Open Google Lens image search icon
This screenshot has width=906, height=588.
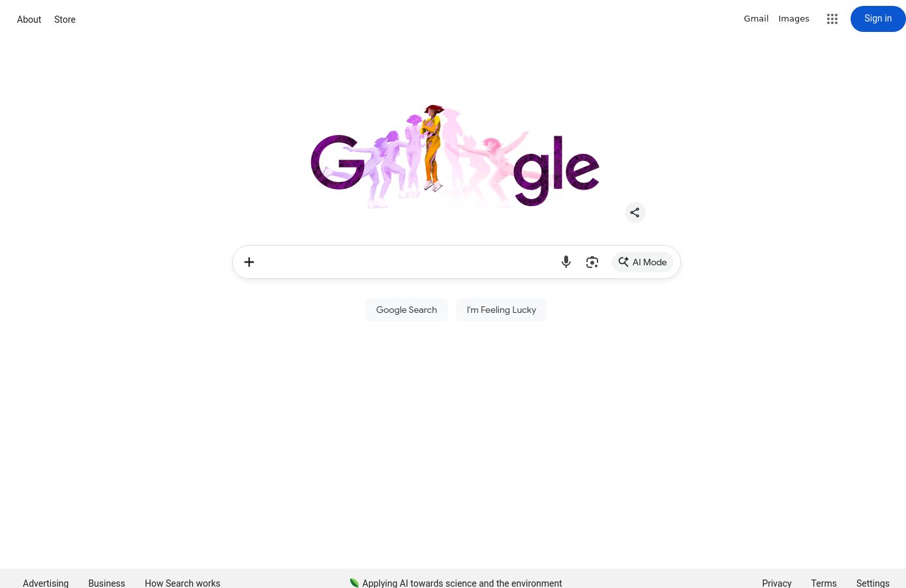click(592, 262)
